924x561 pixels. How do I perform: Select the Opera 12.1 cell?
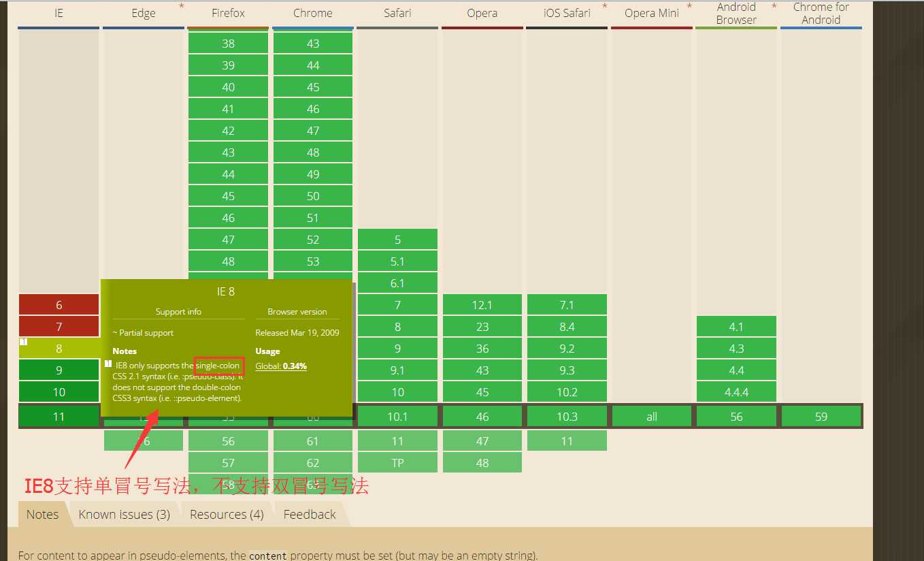482,305
